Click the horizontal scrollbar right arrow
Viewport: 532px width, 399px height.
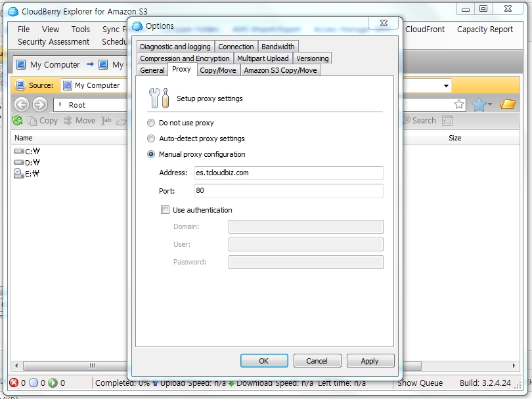click(x=514, y=366)
